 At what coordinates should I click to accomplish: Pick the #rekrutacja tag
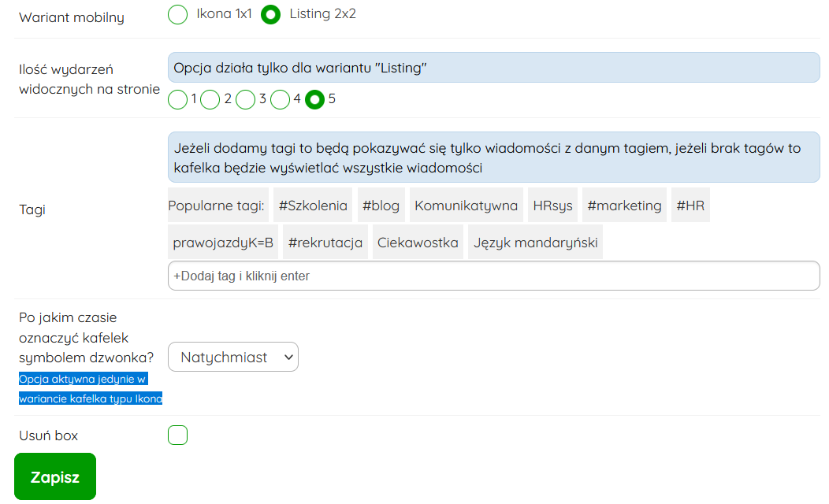(325, 243)
